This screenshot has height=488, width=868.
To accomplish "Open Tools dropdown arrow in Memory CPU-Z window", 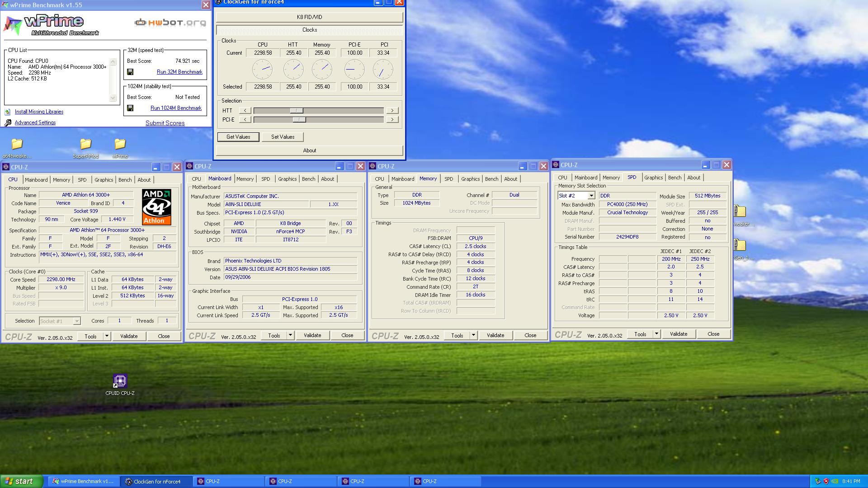I will [473, 335].
